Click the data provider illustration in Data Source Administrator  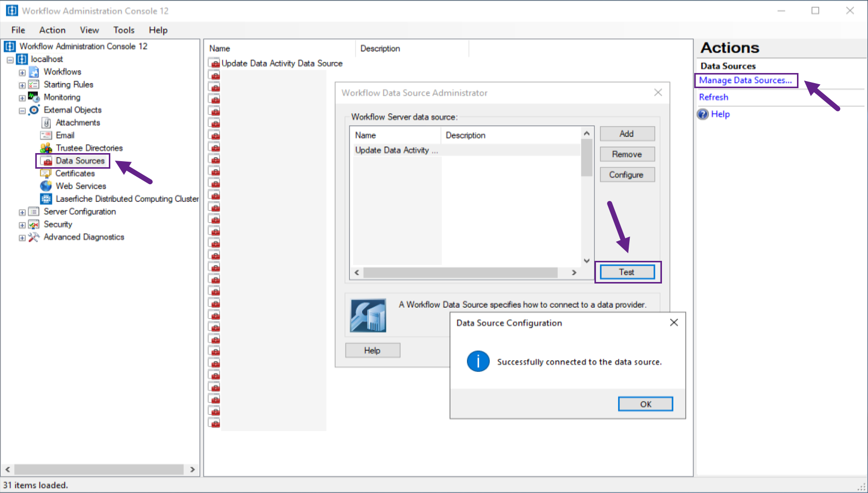(368, 316)
